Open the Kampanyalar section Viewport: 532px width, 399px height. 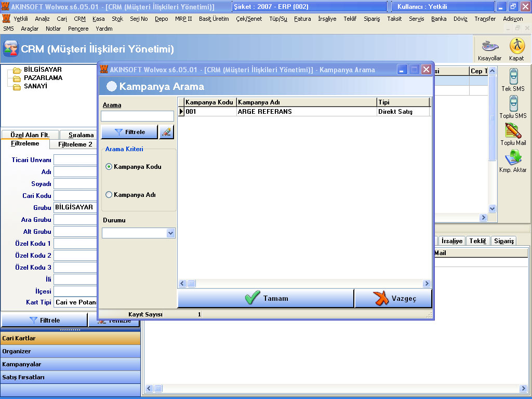point(71,364)
